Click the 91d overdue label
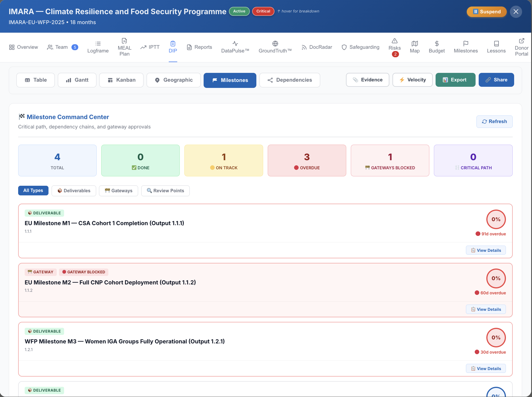This screenshot has height=397, width=532. [491, 234]
